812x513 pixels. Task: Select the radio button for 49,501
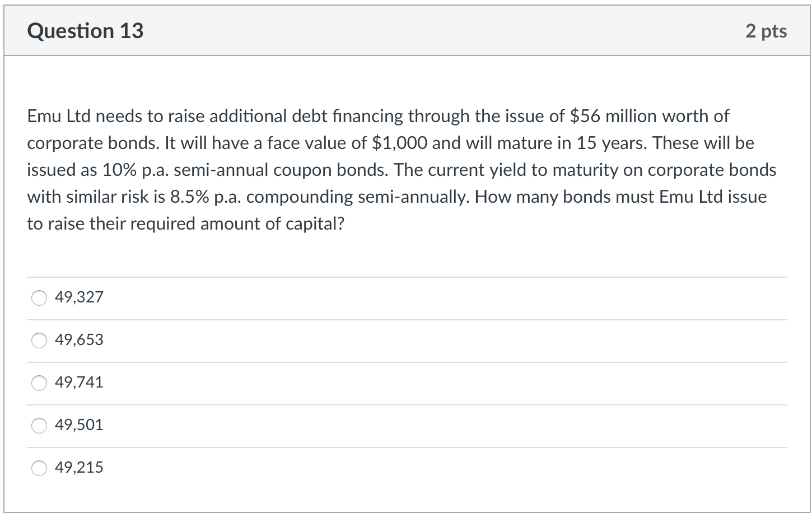(39, 426)
